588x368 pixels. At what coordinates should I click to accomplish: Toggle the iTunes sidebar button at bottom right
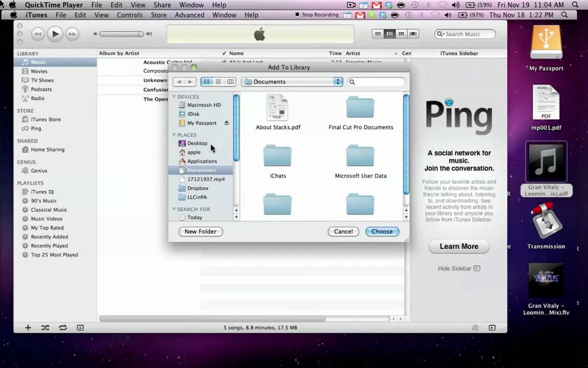click(492, 328)
